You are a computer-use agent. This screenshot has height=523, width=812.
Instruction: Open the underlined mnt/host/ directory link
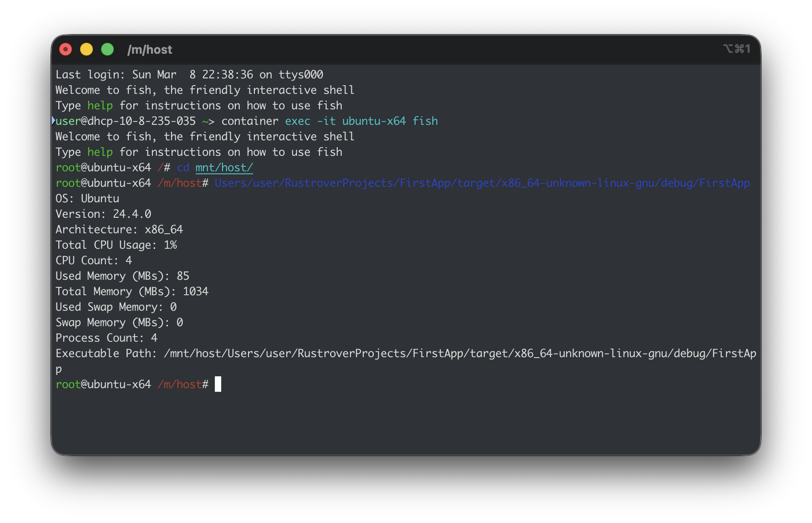pyautogui.click(x=224, y=167)
